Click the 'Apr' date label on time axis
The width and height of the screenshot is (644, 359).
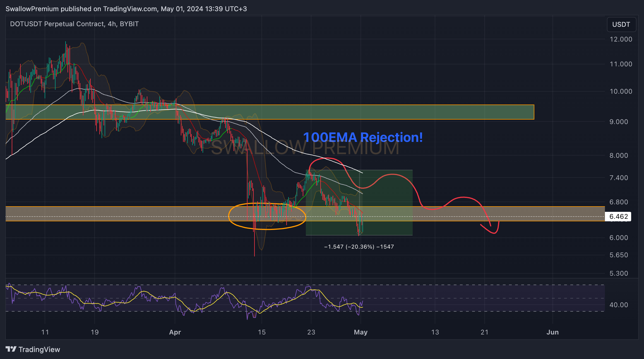coord(175,332)
